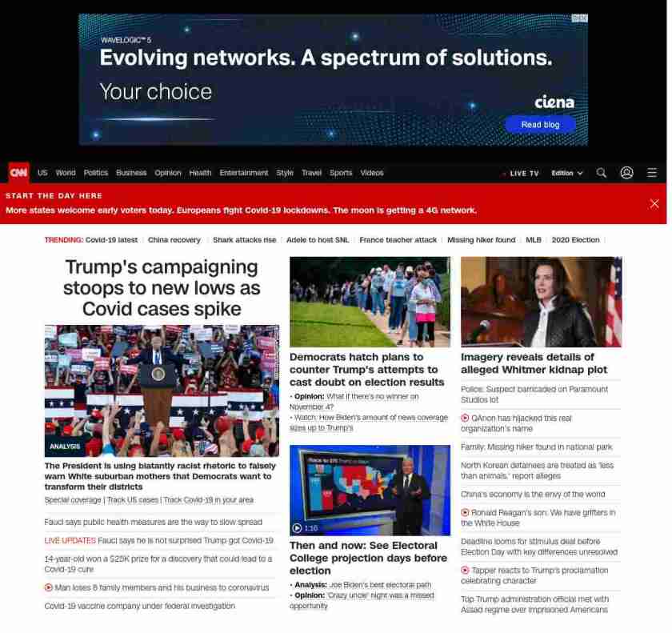Screen dimensions: 672x633
Task: Open the user account profile icon
Action: (x=626, y=173)
